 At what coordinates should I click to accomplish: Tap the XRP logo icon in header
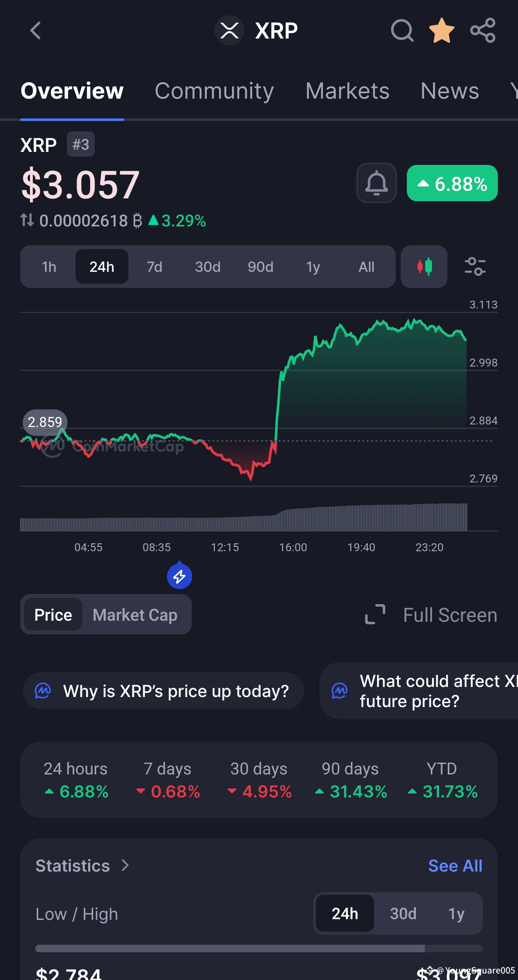(x=229, y=31)
